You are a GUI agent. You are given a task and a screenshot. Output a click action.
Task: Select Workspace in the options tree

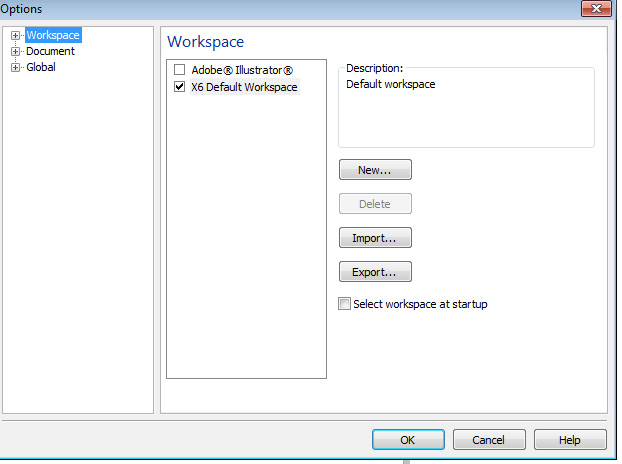[x=53, y=35]
